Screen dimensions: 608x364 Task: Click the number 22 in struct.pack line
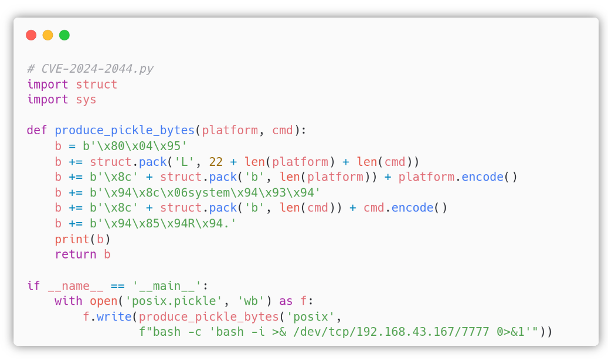pyautogui.click(x=216, y=162)
